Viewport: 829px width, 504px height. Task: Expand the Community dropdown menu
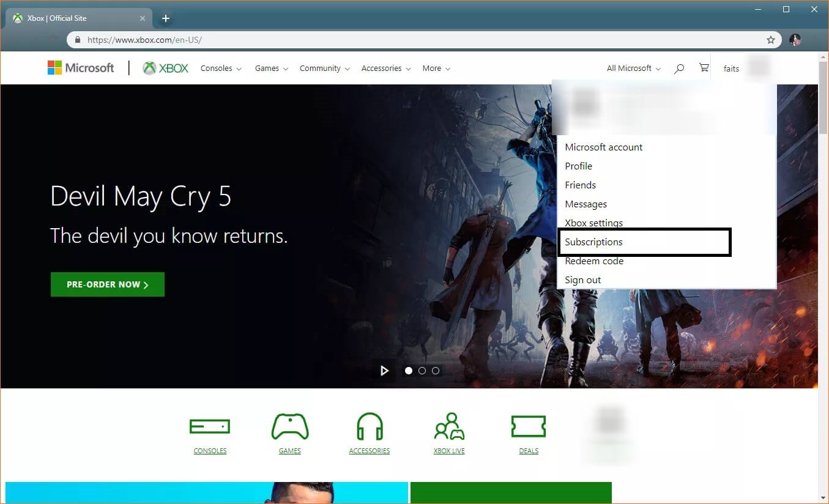(x=325, y=69)
